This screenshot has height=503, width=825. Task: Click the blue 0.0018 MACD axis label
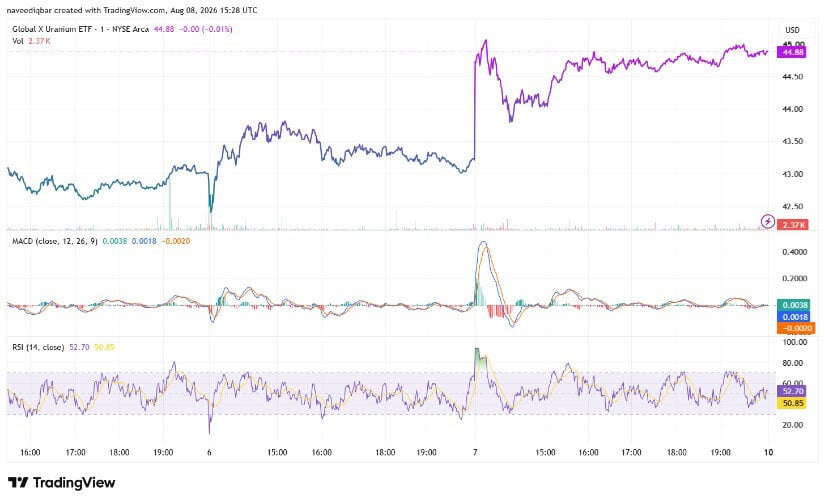point(795,317)
